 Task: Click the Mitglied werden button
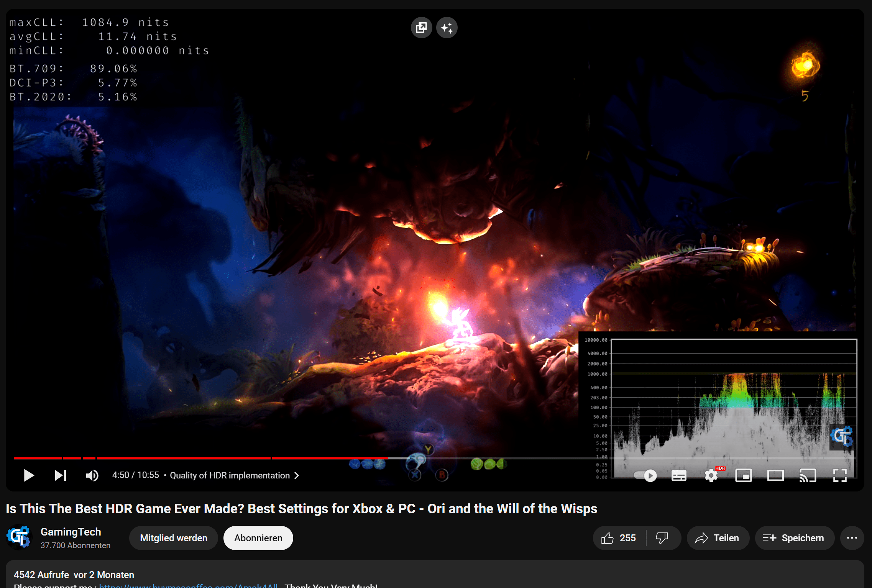point(174,538)
